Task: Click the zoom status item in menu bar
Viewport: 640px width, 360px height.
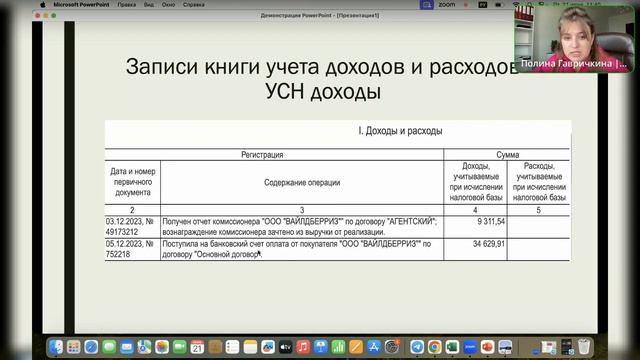Action: 447,5
